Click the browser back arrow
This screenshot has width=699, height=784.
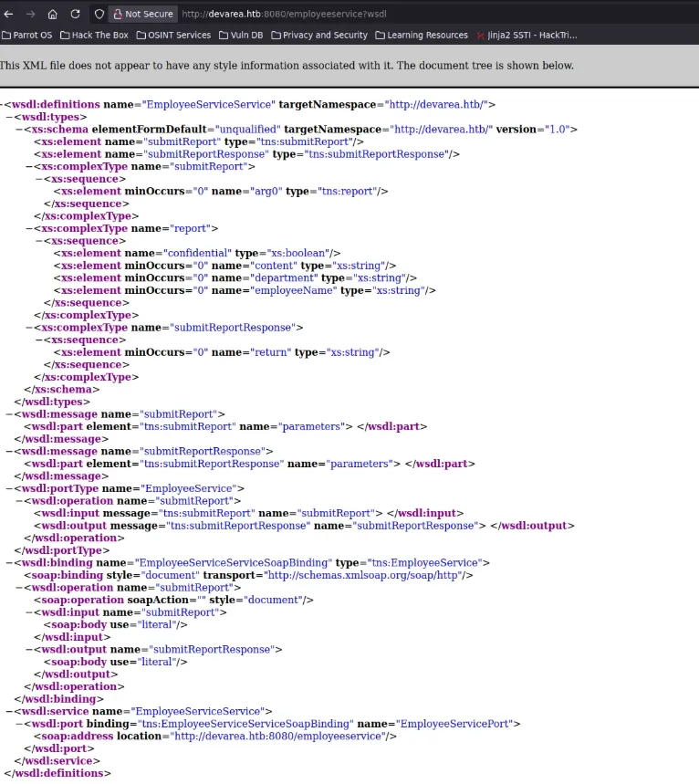(8, 14)
